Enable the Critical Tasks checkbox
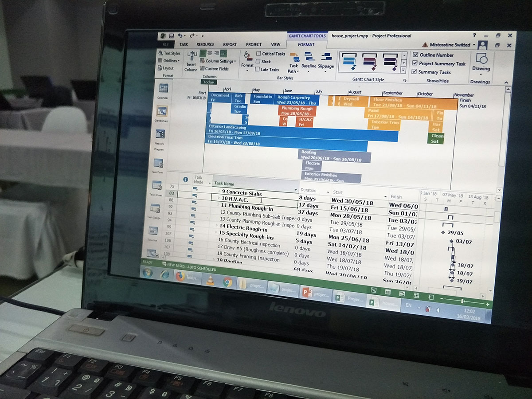The image size is (532, 399). point(258,54)
